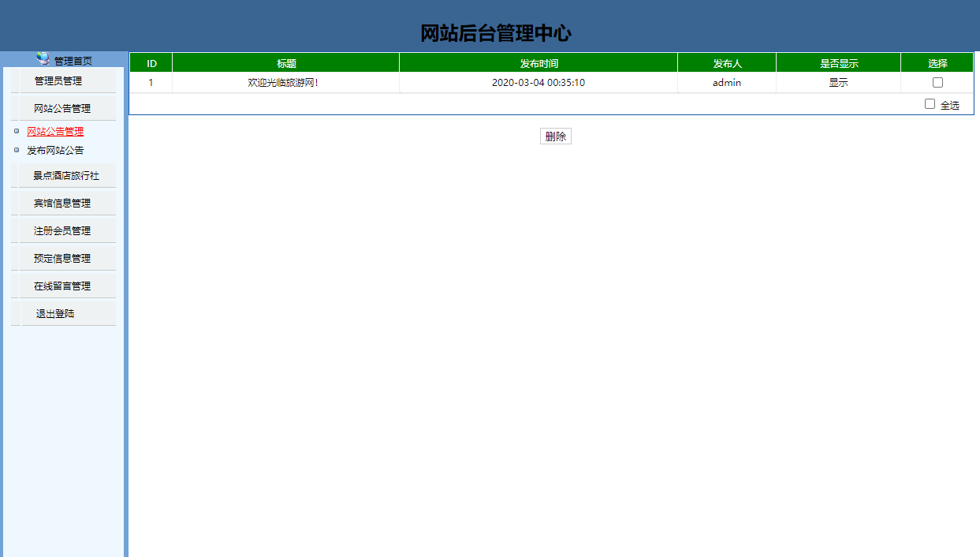Screen dimensions: 980x557
Task: Click the 欢迎光临旅游网! announcement title
Action: click(285, 81)
